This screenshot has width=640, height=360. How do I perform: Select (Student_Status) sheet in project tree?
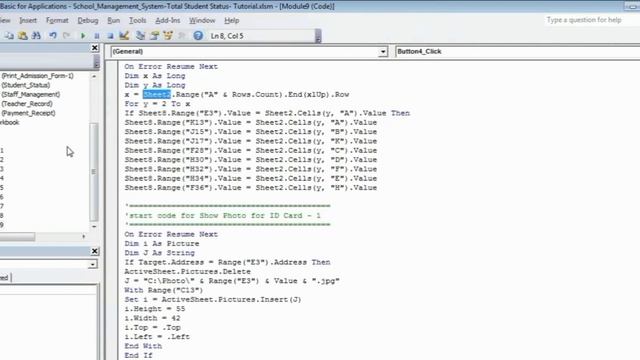tap(26, 85)
